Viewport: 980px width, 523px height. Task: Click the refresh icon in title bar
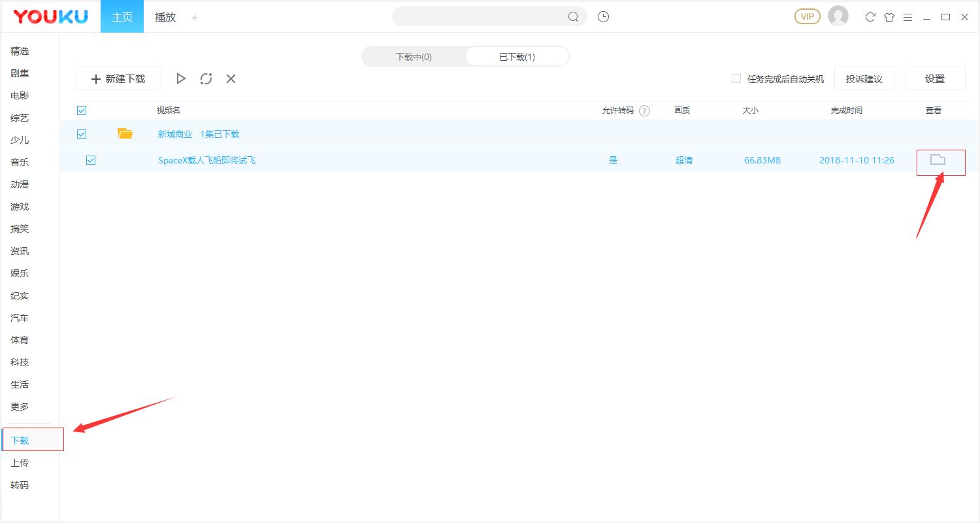coord(870,17)
